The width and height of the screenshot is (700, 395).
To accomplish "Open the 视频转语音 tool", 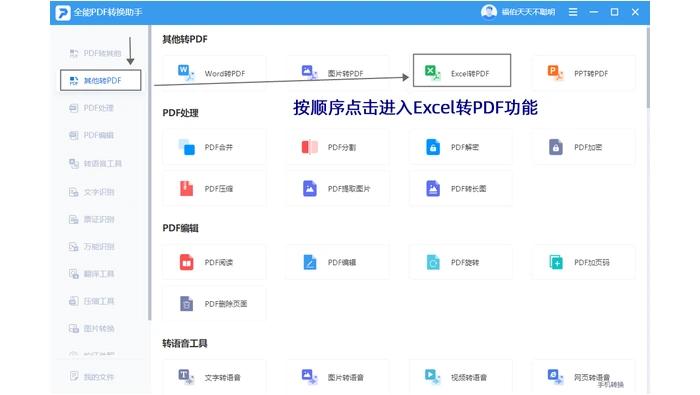I will coord(461,377).
